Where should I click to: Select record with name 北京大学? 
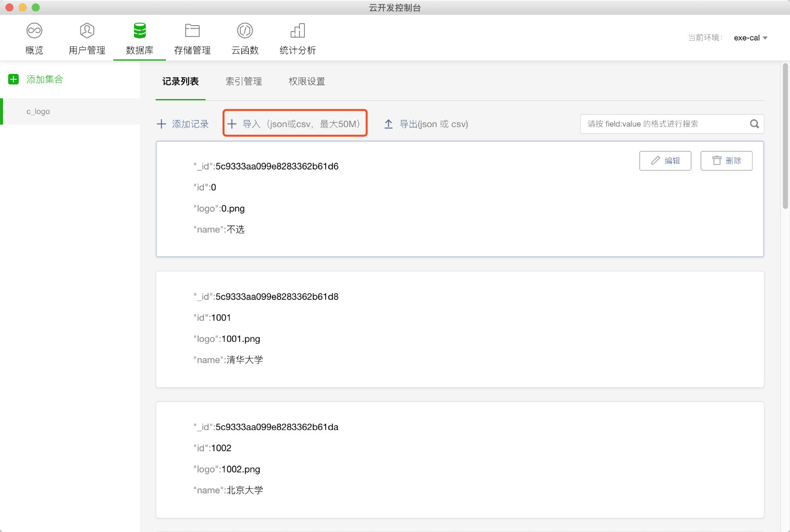pyautogui.click(x=460, y=460)
